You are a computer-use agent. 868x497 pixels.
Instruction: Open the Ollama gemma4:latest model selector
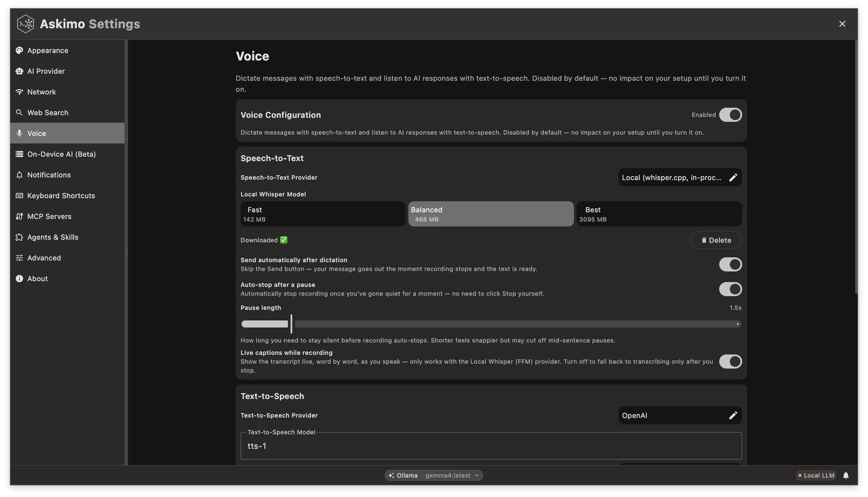tap(434, 475)
